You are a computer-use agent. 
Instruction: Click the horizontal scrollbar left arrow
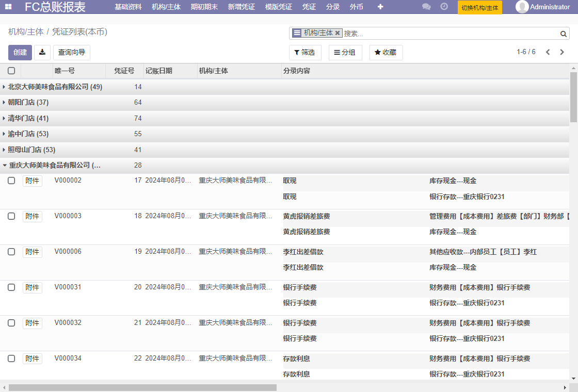[4, 387]
